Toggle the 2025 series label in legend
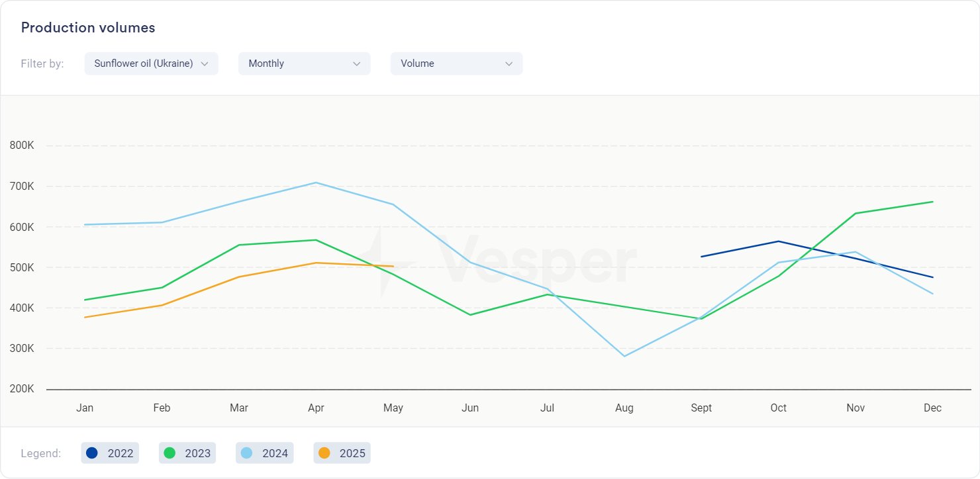980x479 pixels. 352,453
